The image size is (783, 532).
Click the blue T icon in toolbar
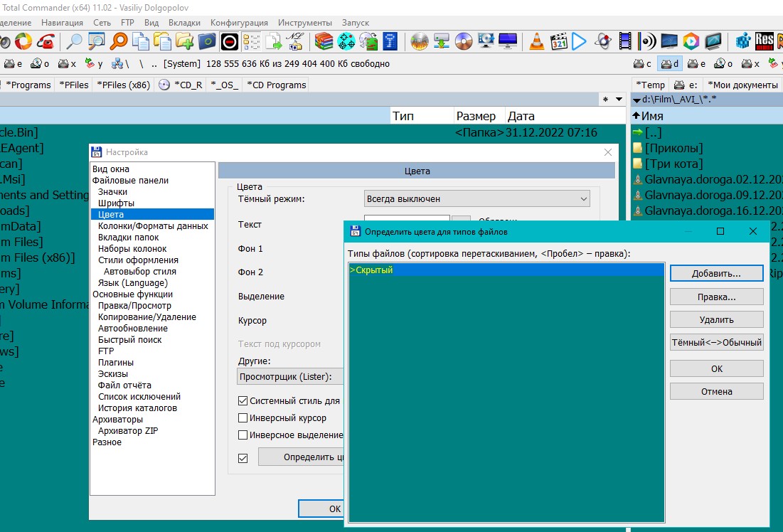pyautogui.click(x=390, y=41)
